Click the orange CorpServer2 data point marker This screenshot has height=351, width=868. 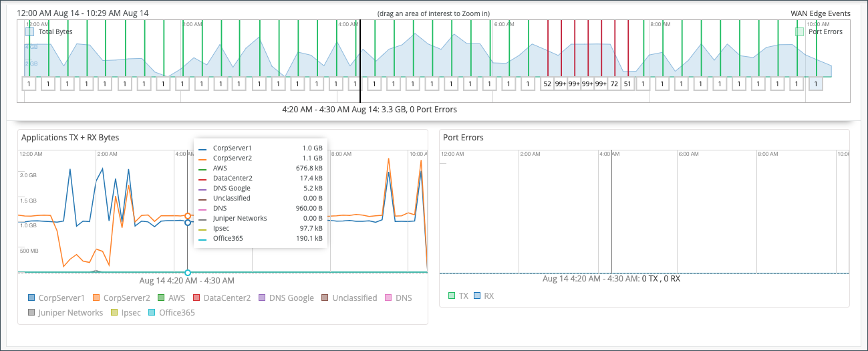188,216
